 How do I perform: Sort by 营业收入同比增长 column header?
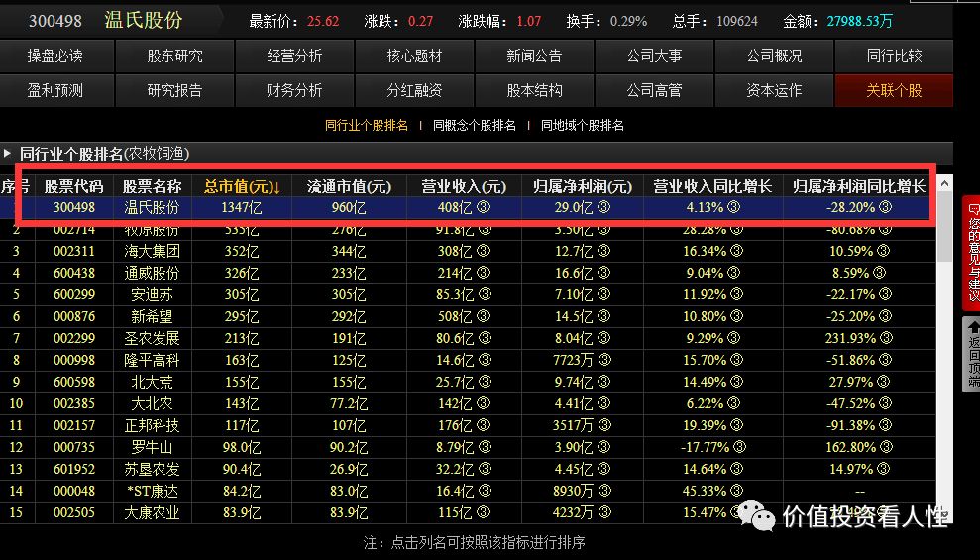712,187
